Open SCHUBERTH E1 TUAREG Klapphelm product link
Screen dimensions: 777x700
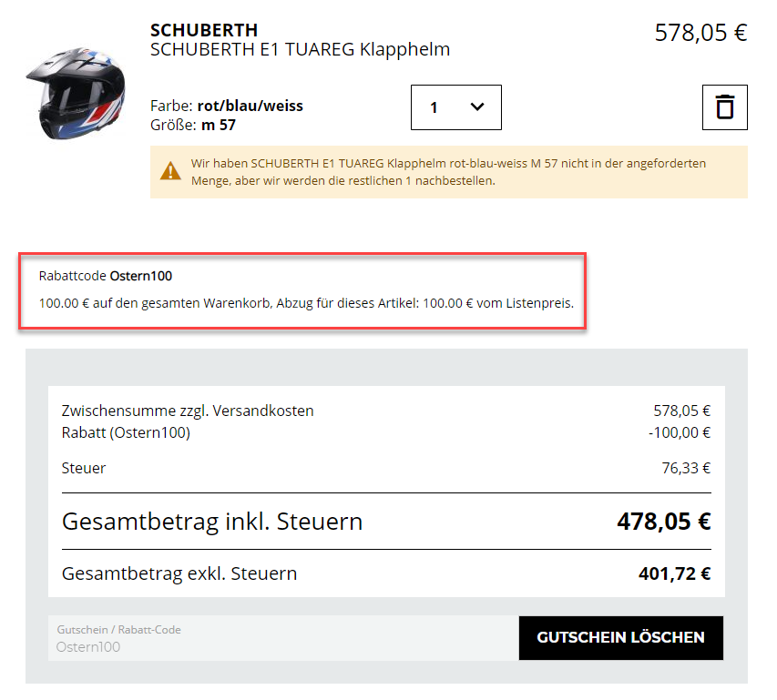(x=300, y=49)
